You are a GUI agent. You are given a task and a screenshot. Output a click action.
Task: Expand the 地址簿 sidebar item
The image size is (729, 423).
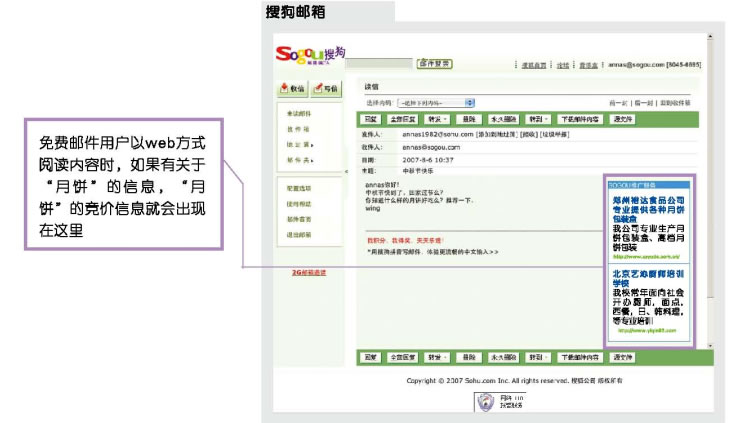pyautogui.click(x=300, y=145)
